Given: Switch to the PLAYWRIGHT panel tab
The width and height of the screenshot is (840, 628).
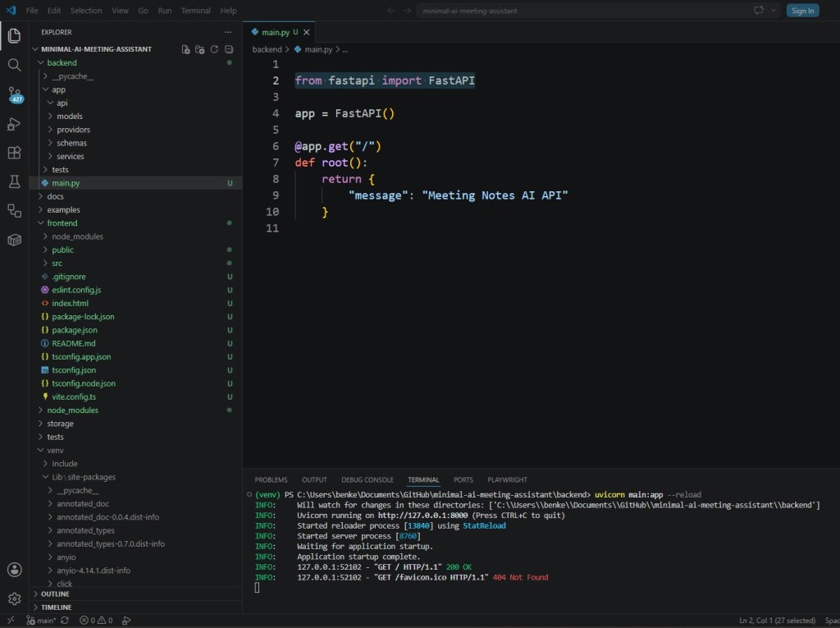Looking at the screenshot, I should (x=507, y=480).
